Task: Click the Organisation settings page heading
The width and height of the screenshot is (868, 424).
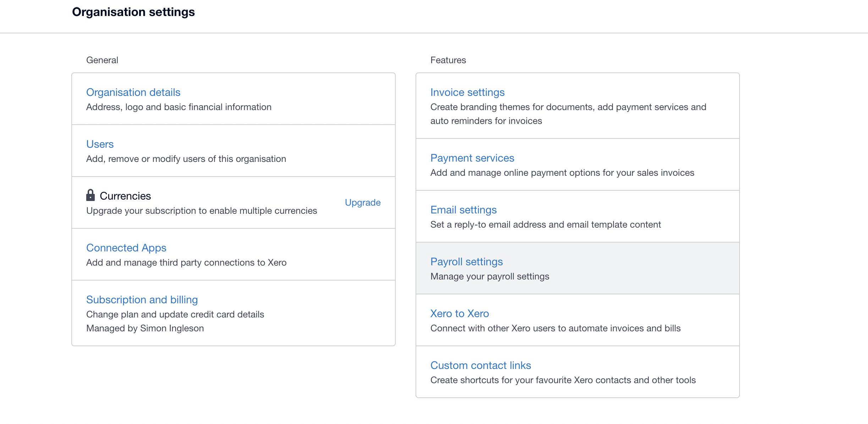Action: [133, 12]
